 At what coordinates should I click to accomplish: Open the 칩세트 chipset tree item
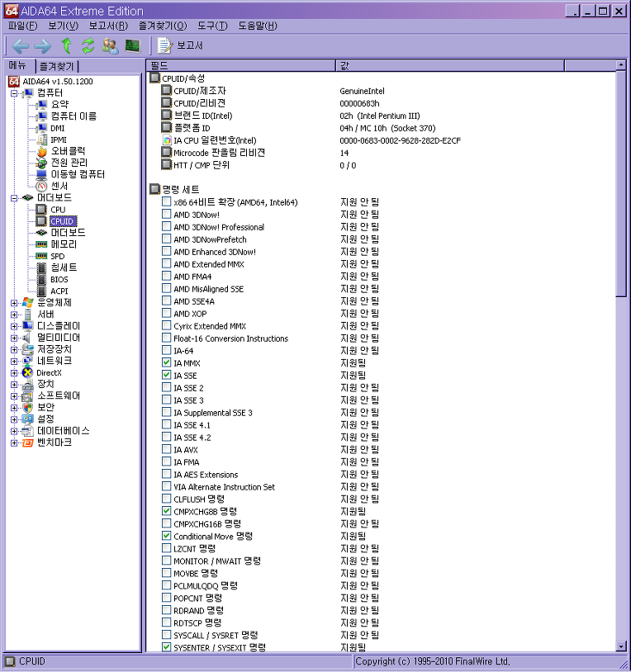pyautogui.click(x=64, y=267)
